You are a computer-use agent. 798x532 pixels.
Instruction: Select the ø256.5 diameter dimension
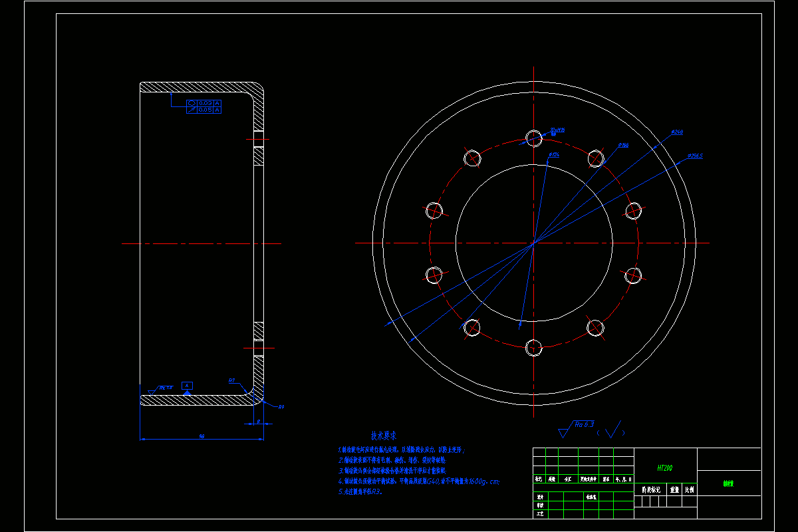click(696, 156)
